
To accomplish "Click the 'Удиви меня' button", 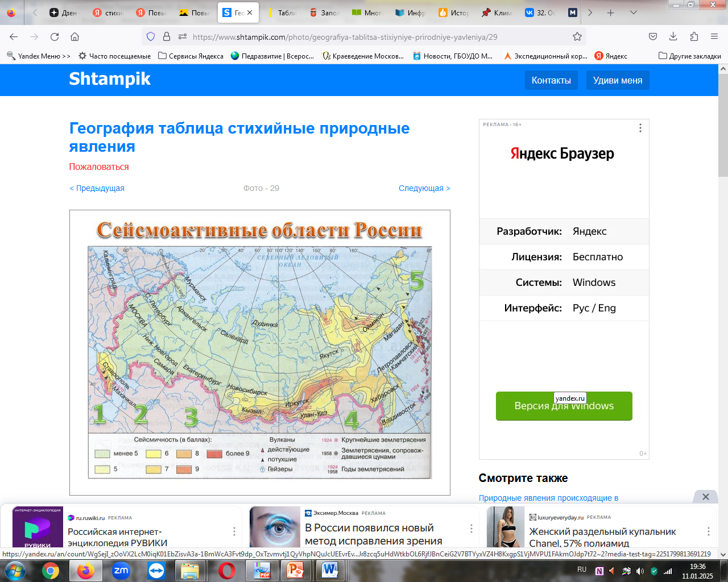I will [618, 80].
